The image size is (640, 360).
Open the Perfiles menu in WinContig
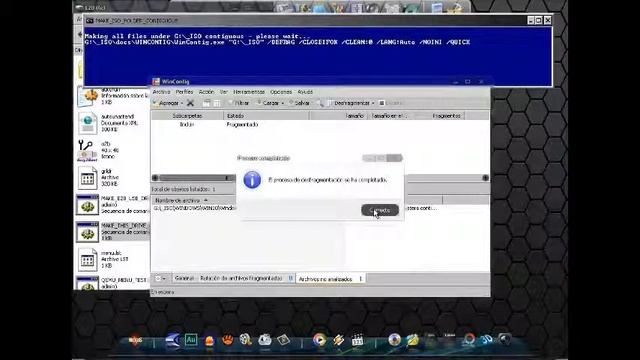tap(184, 92)
